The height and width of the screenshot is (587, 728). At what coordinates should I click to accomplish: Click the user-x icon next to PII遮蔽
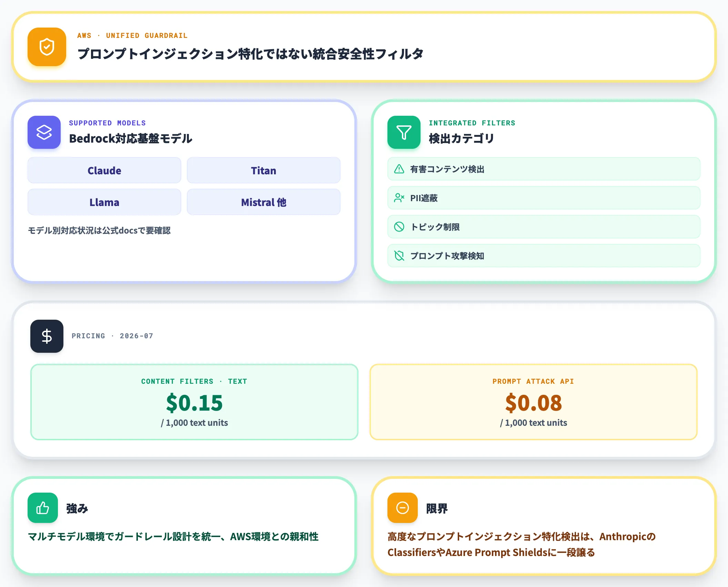[x=399, y=198]
